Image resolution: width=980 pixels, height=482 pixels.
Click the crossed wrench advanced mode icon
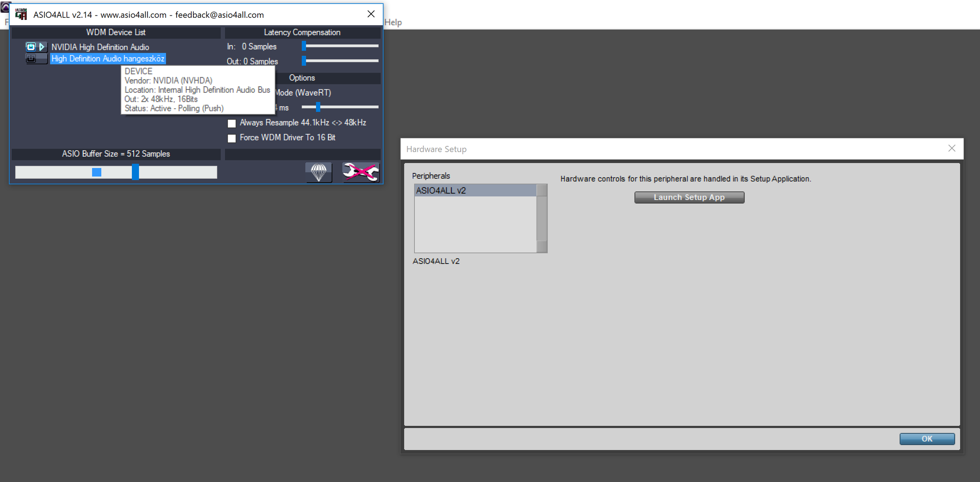(361, 172)
